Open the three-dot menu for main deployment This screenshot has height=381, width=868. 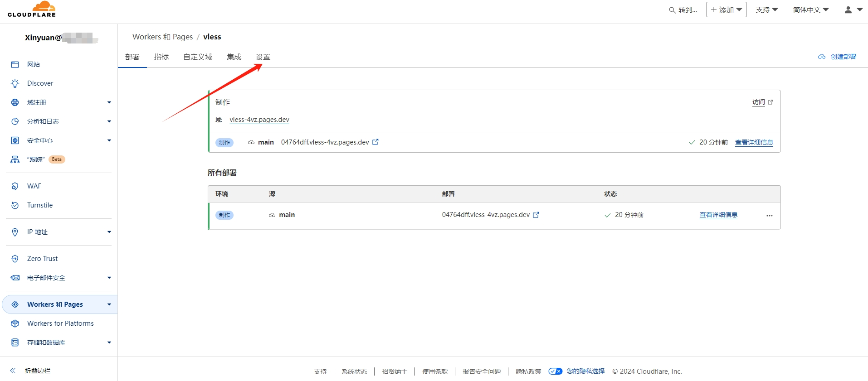click(769, 216)
